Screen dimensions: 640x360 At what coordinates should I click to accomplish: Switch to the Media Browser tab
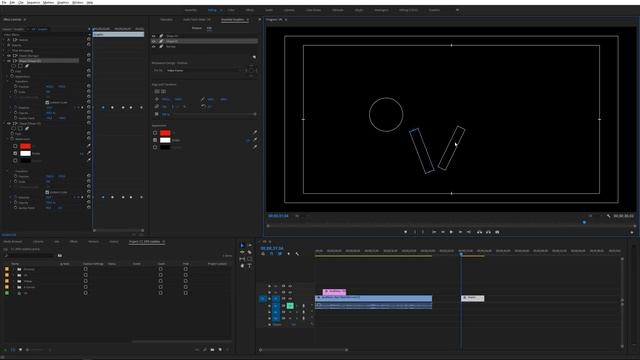coord(13,242)
